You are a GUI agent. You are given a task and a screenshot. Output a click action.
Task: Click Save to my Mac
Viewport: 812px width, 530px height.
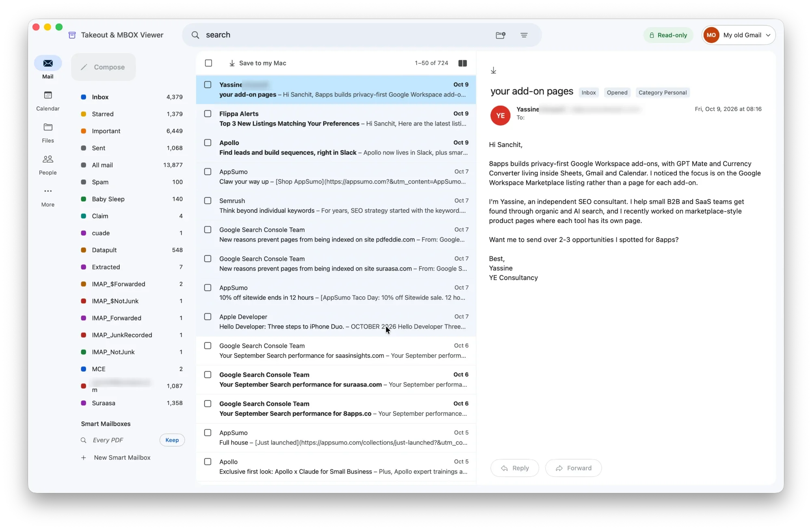[257, 63]
